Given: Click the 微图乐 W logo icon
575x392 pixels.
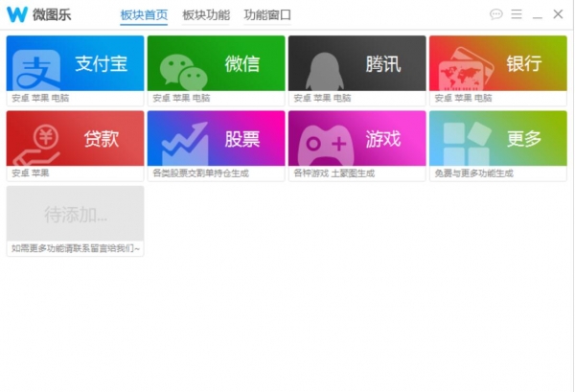Looking at the screenshot, I should coord(17,14).
